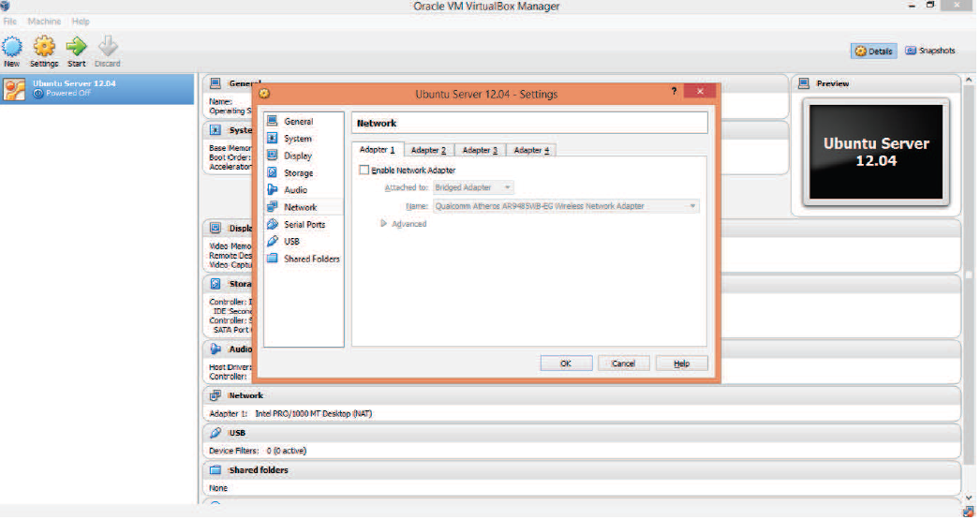The height and width of the screenshot is (520, 980).
Task: Open the Machine menu
Action: (x=44, y=22)
